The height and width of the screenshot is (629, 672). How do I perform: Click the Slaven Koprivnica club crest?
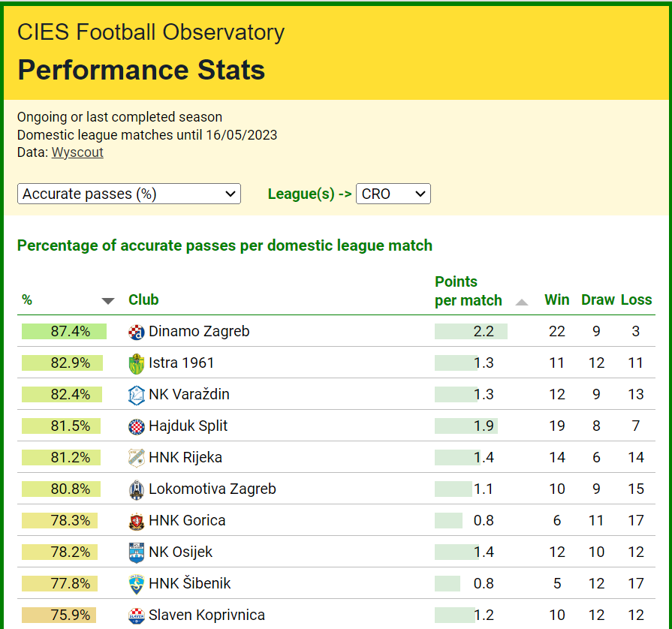click(136, 615)
